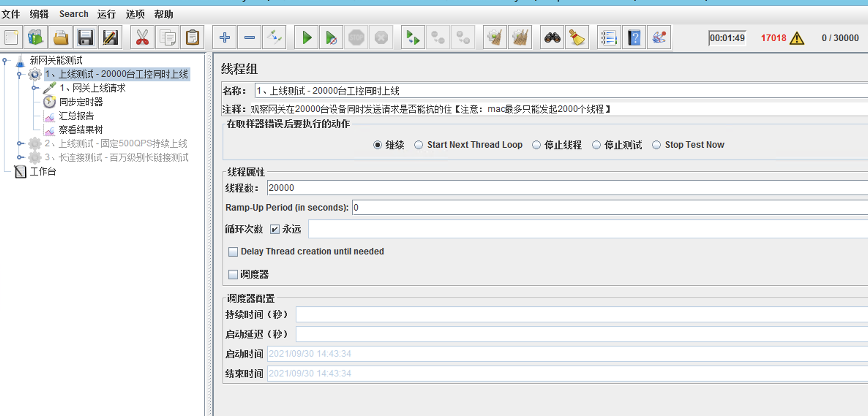Enable the 调度器 scheduler checkbox
This screenshot has height=416, width=868.
point(233,275)
